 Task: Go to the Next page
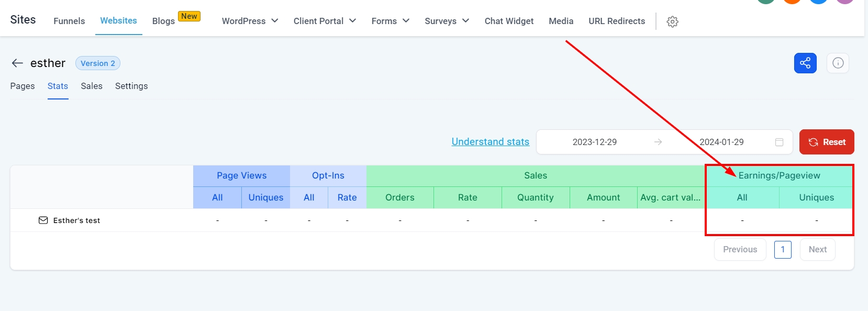[817, 249]
